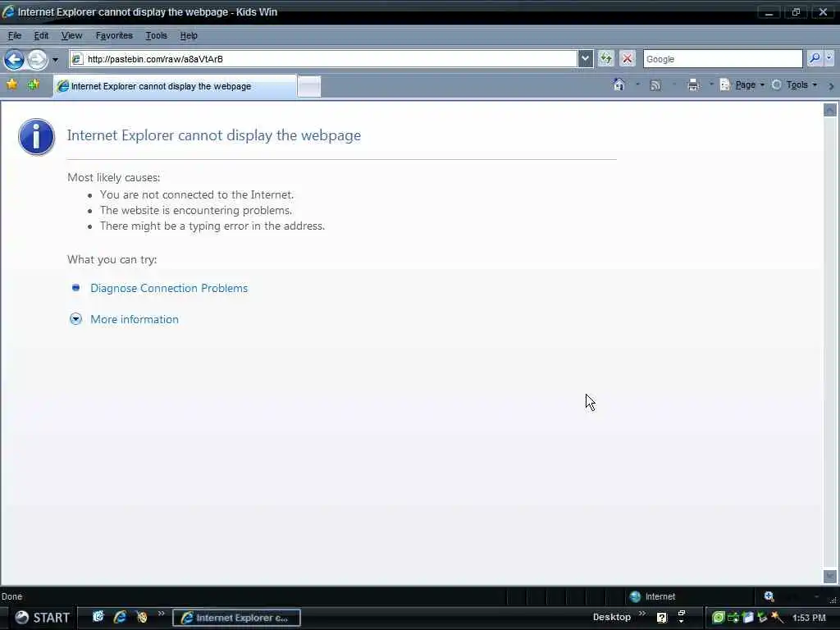Viewport: 840px width, 630px height.
Task: Click the Print icon
Action: click(x=693, y=85)
